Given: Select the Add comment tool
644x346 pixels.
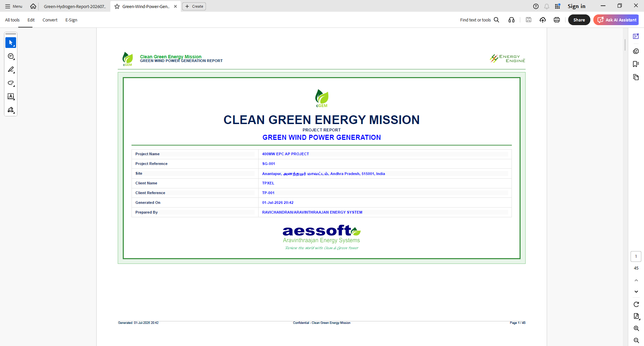Looking at the screenshot, I should (11, 56).
